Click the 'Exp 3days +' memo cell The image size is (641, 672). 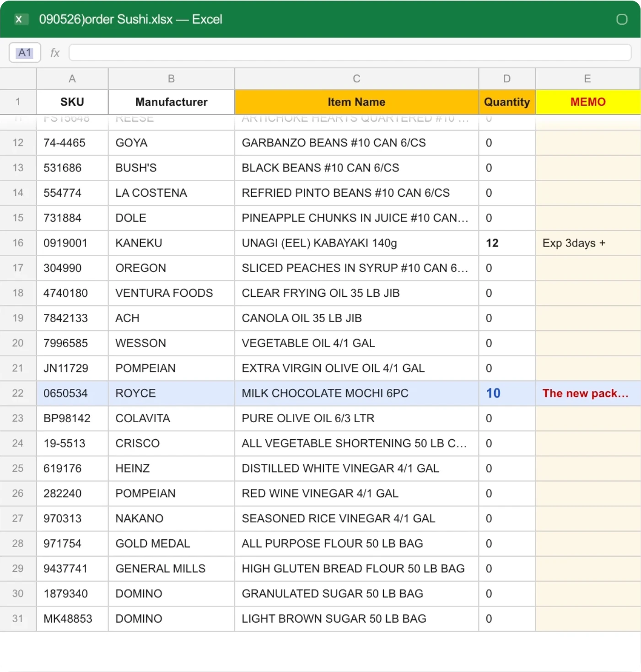588,243
